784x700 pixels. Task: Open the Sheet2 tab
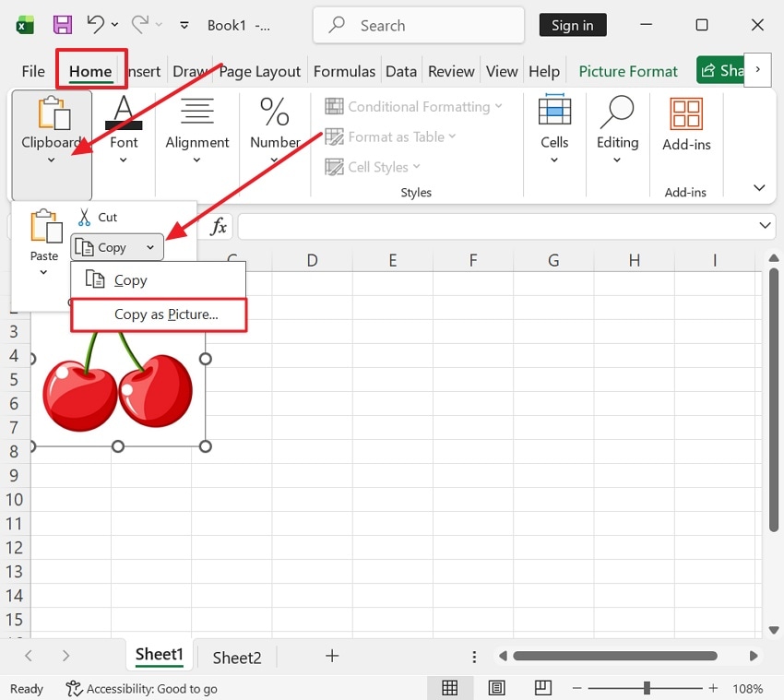point(236,657)
